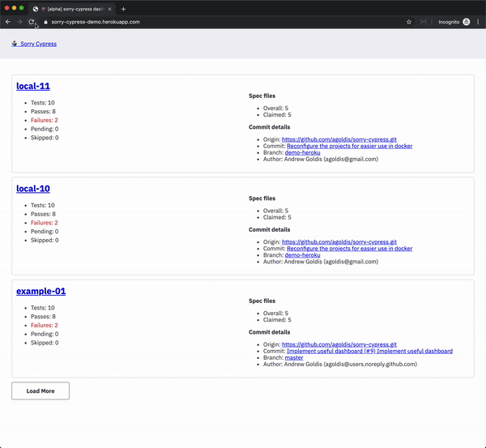
Task: Click the Load More button
Action: click(40, 391)
